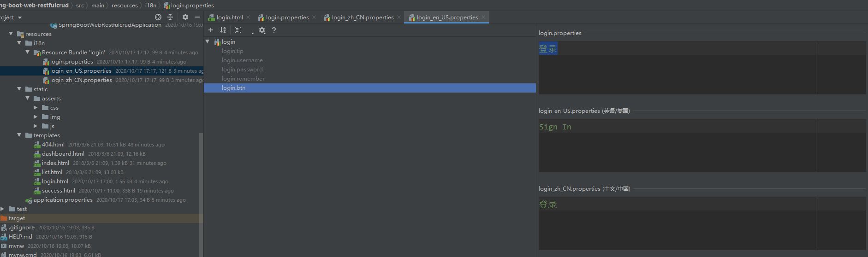Collapse the resources folder in tree
The height and width of the screenshot is (257, 868).
(11, 34)
